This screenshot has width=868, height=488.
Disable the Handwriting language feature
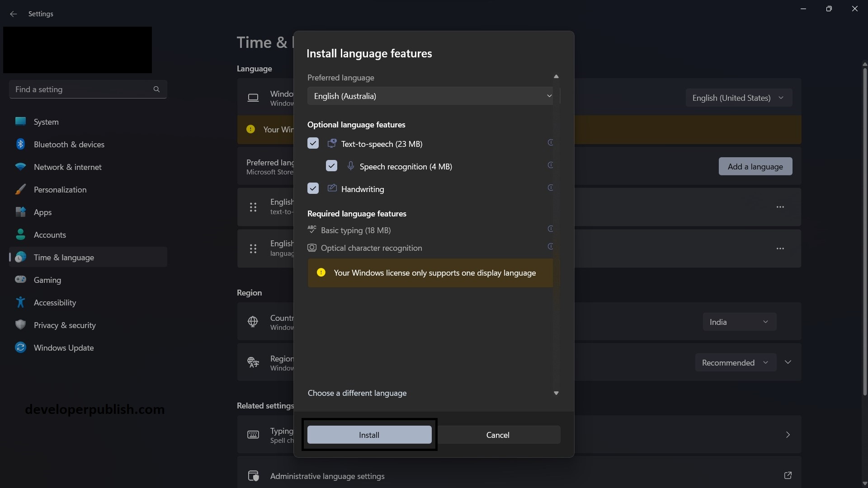click(x=313, y=188)
